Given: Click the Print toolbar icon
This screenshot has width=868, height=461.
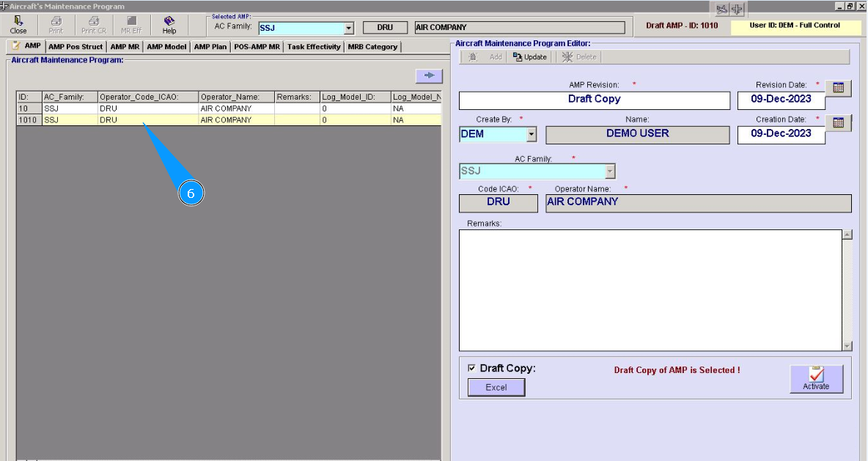Looking at the screenshot, I should (x=56, y=25).
